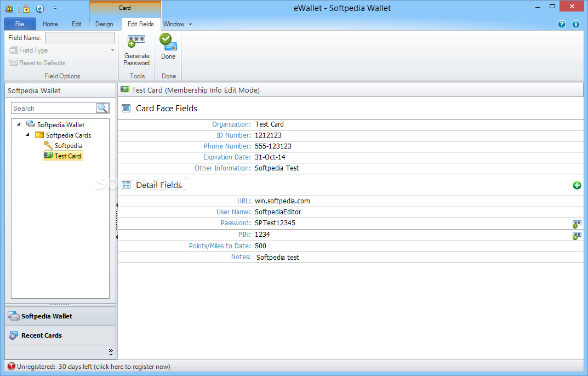The width and height of the screenshot is (588, 376).
Task: Open the Window menu dropdown arrow
Action: click(x=191, y=25)
